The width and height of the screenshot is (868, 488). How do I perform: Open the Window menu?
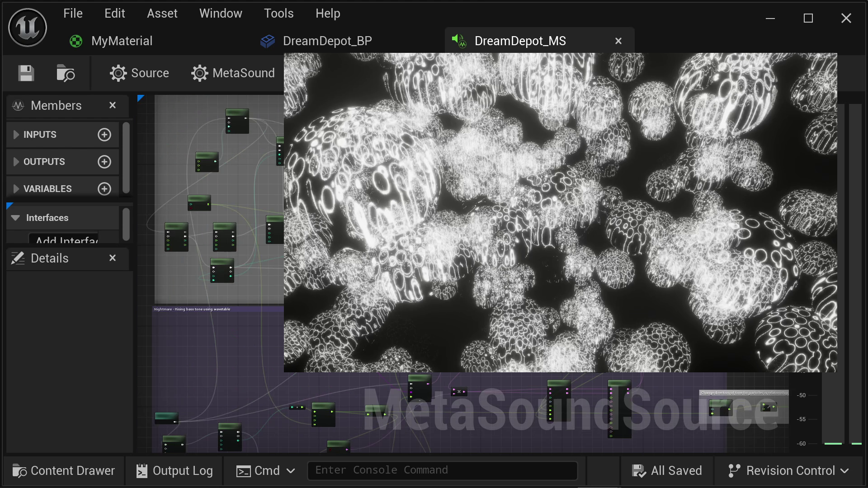coord(221,14)
